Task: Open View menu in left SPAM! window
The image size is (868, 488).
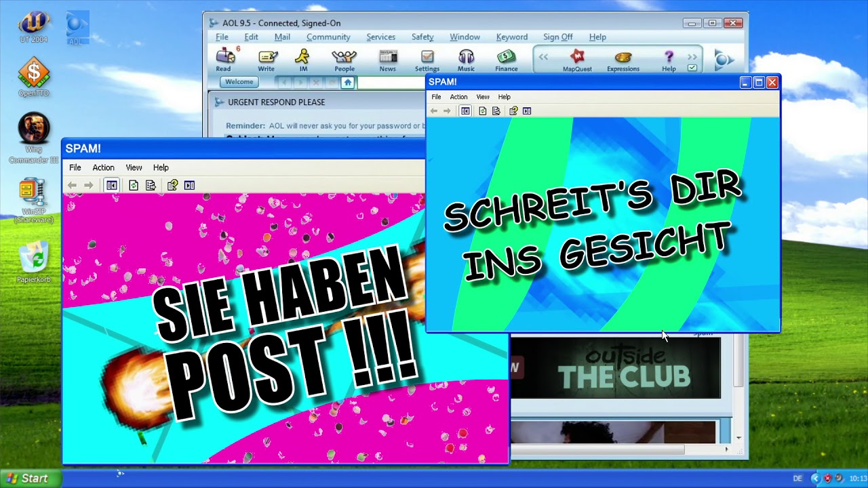Action: (x=134, y=167)
